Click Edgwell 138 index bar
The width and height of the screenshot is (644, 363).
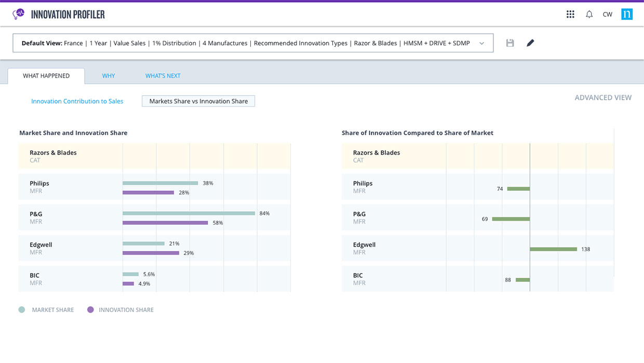(x=553, y=249)
